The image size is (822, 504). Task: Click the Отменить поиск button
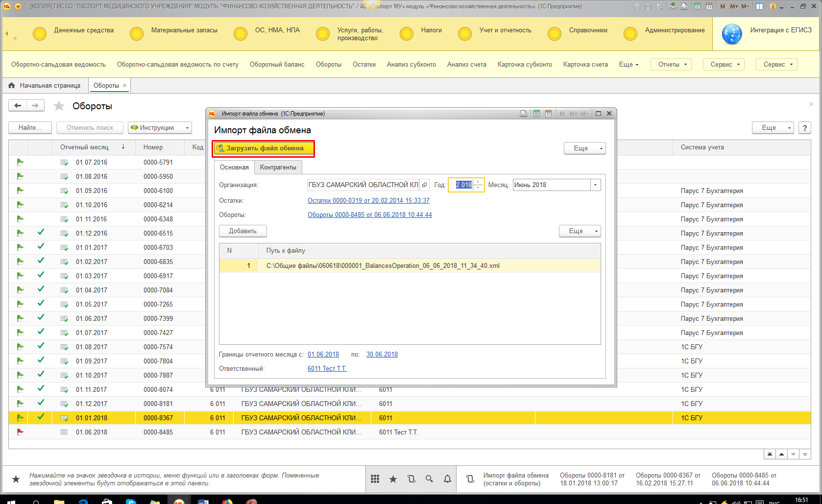pyautogui.click(x=90, y=127)
